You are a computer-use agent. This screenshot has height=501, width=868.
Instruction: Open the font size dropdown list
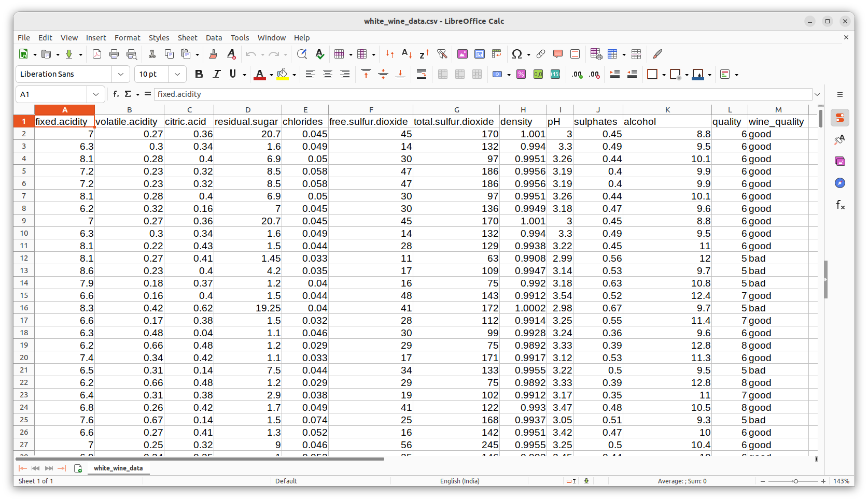177,74
